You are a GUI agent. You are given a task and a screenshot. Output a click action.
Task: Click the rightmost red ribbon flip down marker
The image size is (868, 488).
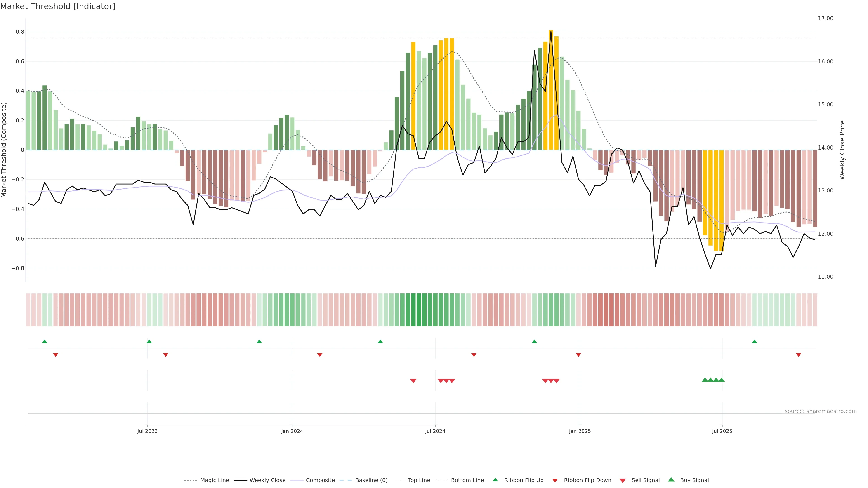[798, 355]
